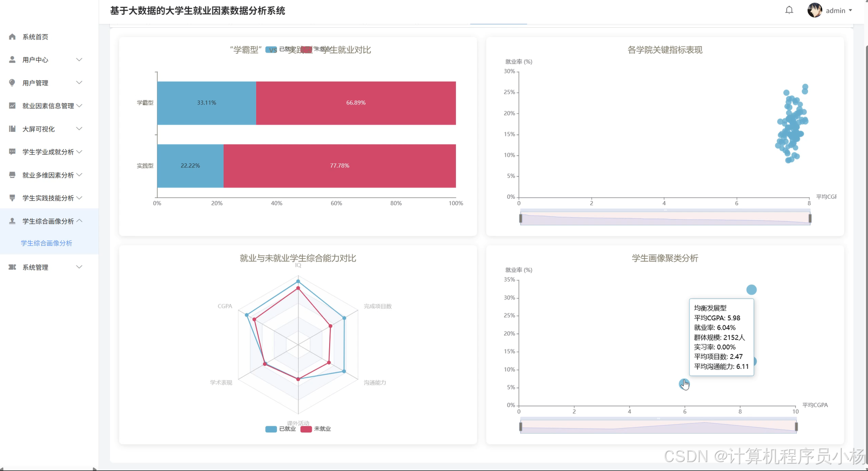Viewport: 868px width, 471px height.
Task: Click the largest cluster bubble near 35%
Action: pyautogui.click(x=752, y=290)
